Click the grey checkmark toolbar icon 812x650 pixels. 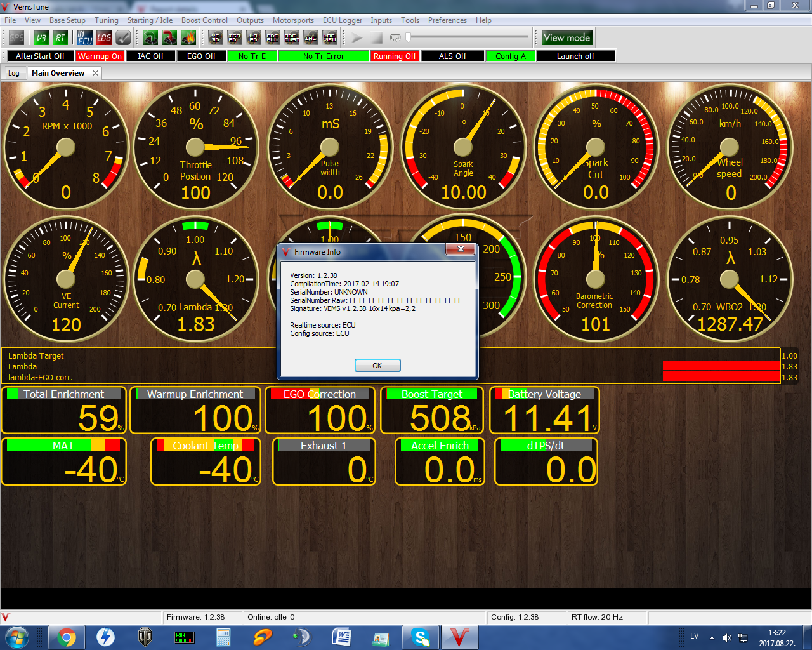[123, 38]
